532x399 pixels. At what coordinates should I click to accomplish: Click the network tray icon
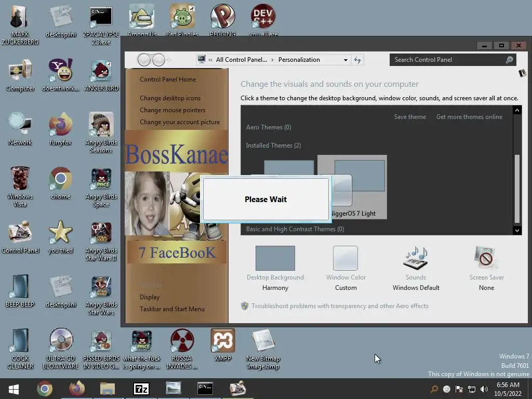coord(472,389)
